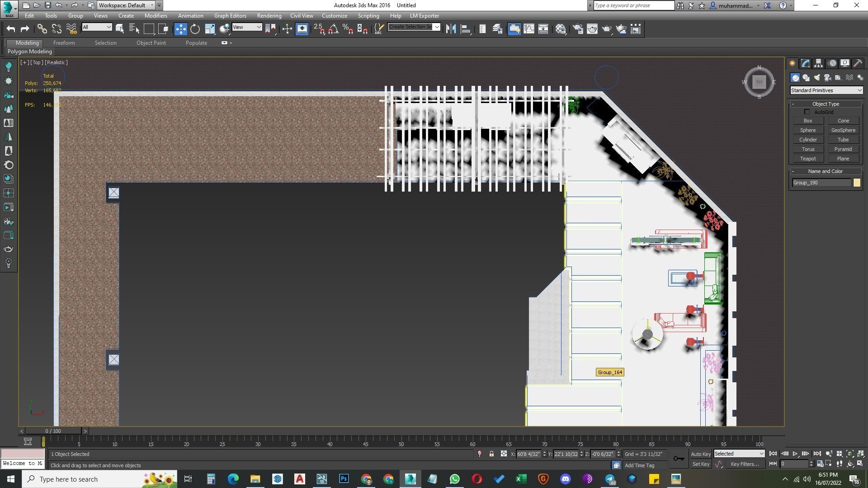Select the Rotate tool in the toolbar

point(195,29)
